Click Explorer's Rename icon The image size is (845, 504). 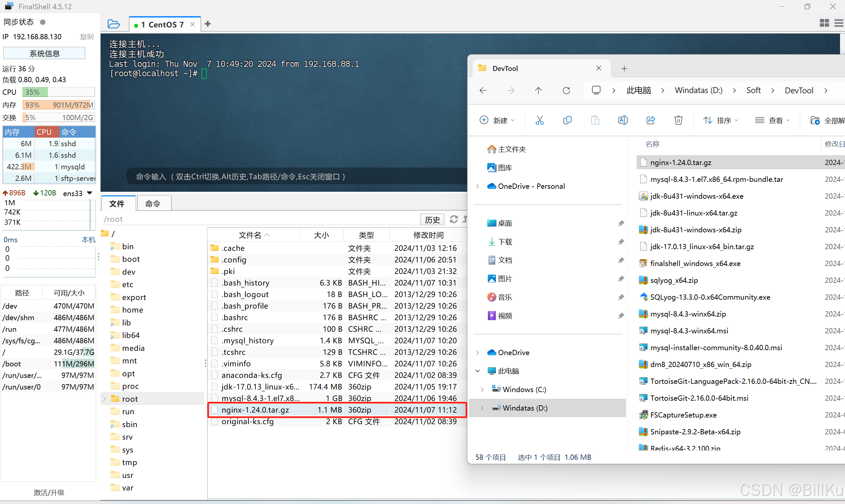point(623,120)
